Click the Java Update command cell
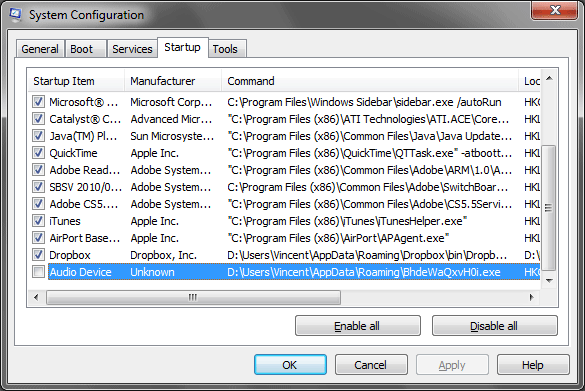 369,136
